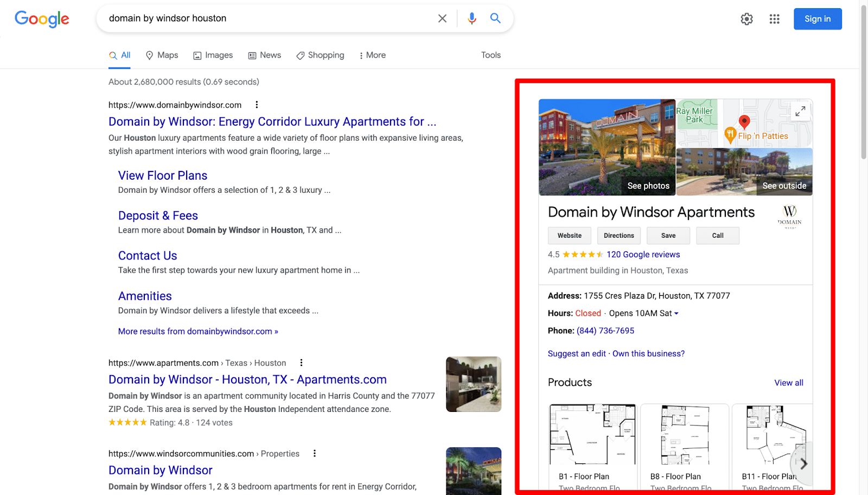
Task: Open the windsorcommunities.com Domain by Windsor result
Action: pyautogui.click(x=161, y=470)
